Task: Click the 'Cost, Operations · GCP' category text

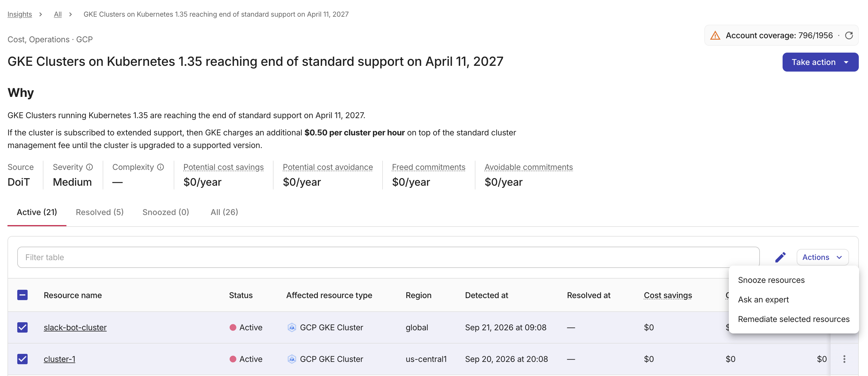Action: click(x=50, y=39)
